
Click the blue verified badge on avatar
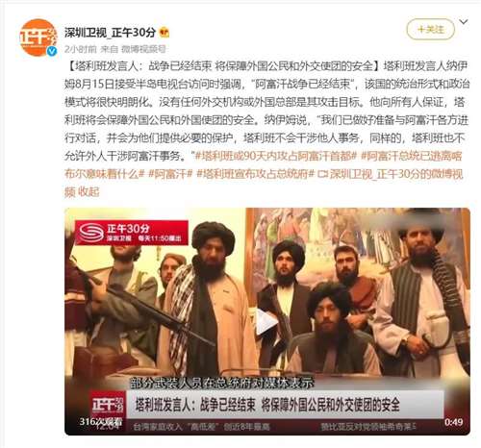point(52,51)
